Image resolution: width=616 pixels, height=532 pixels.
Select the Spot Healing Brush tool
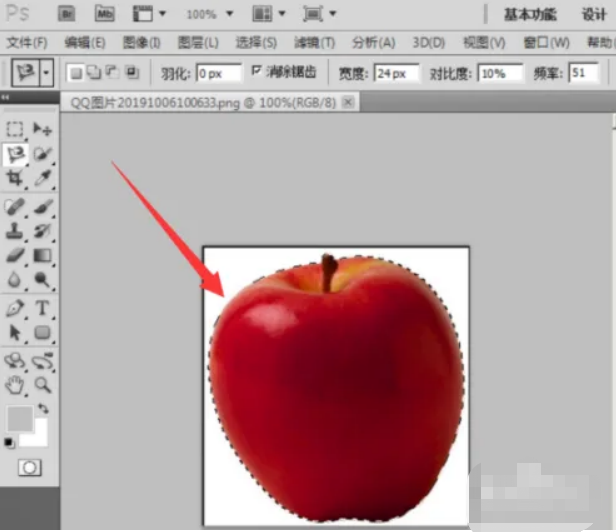[x=15, y=207]
